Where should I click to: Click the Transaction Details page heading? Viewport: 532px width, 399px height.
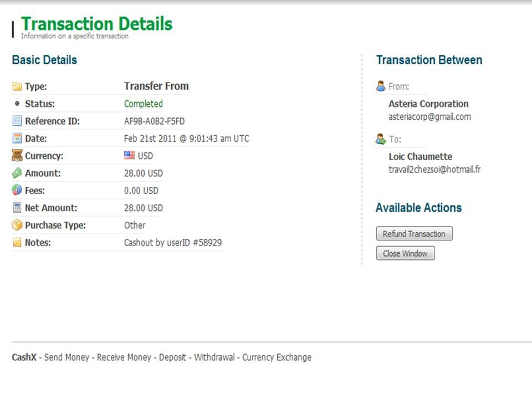96,24
